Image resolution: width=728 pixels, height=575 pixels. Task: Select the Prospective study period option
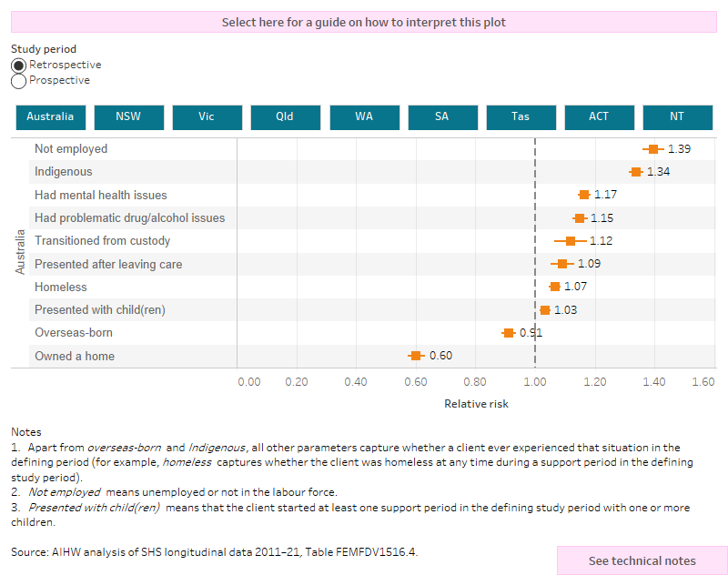(17, 81)
